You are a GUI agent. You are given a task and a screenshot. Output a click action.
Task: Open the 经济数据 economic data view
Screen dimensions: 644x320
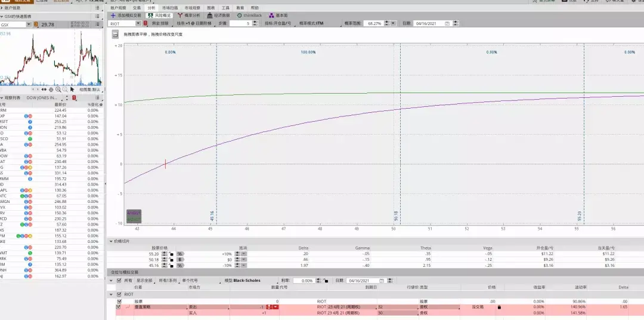218,15
